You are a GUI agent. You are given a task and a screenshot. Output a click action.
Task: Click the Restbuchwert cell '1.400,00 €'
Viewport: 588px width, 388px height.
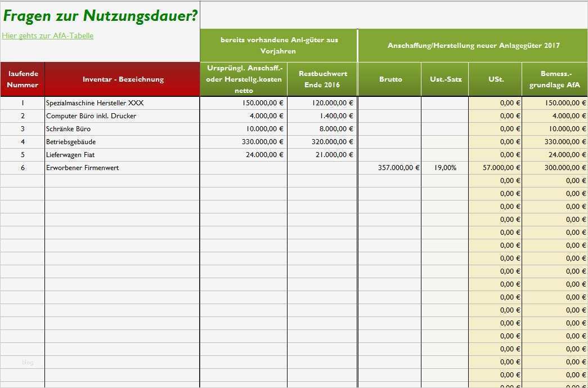point(322,116)
